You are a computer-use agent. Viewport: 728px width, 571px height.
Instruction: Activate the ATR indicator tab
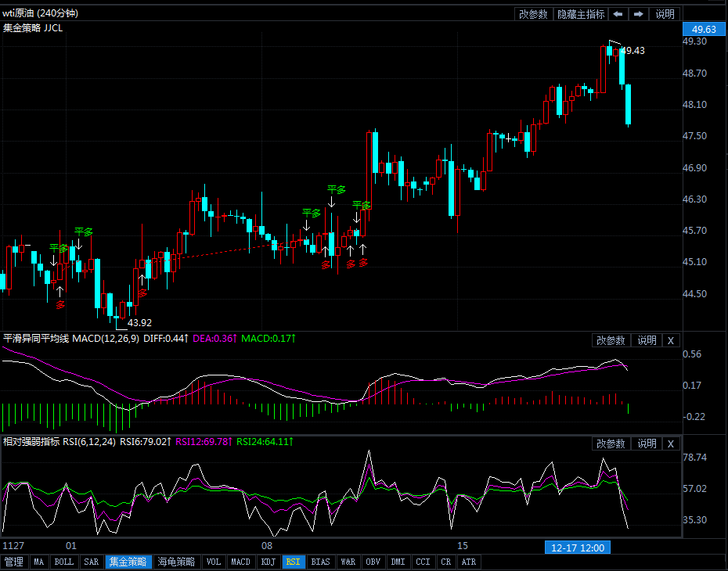(x=468, y=562)
